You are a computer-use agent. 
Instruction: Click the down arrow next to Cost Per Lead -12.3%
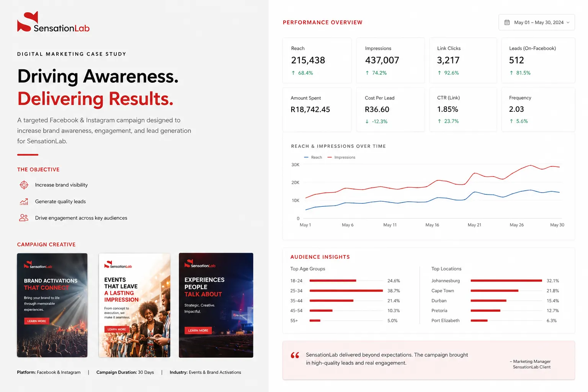[x=367, y=121]
